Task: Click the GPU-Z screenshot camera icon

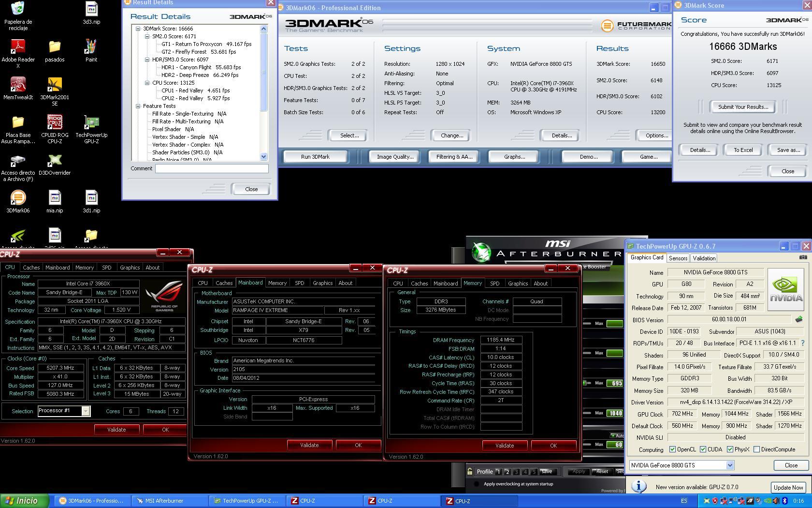Action: pos(803,257)
